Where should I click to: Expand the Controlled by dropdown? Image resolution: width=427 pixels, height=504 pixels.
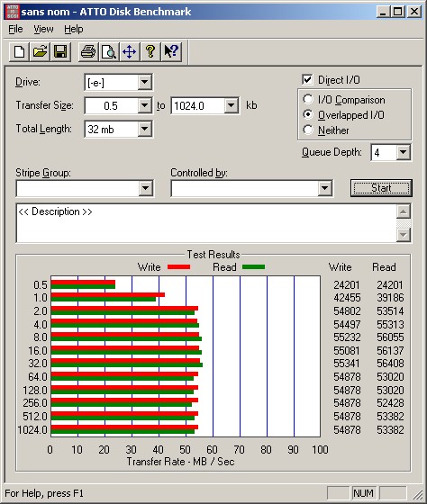click(x=324, y=188)
